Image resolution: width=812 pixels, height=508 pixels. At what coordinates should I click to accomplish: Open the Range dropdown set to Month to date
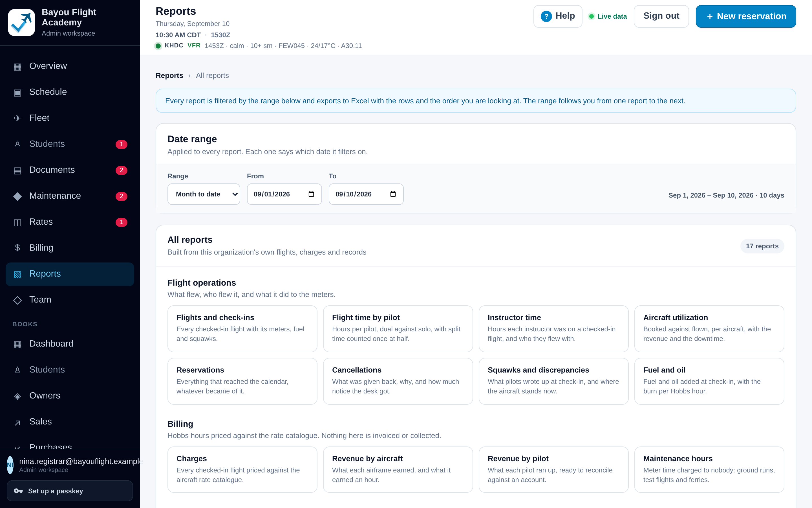[x=204, y=194]
